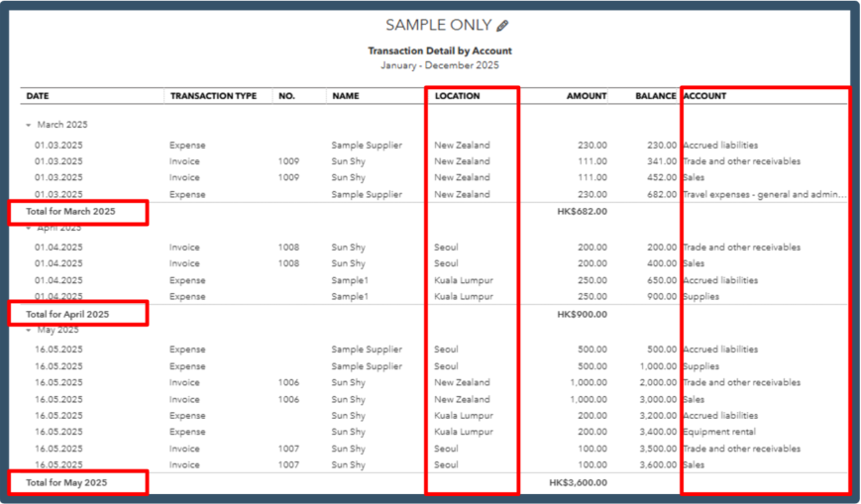
Task: Click the TRANSACTION TYPE column header
Action: [x=213, y=96]
